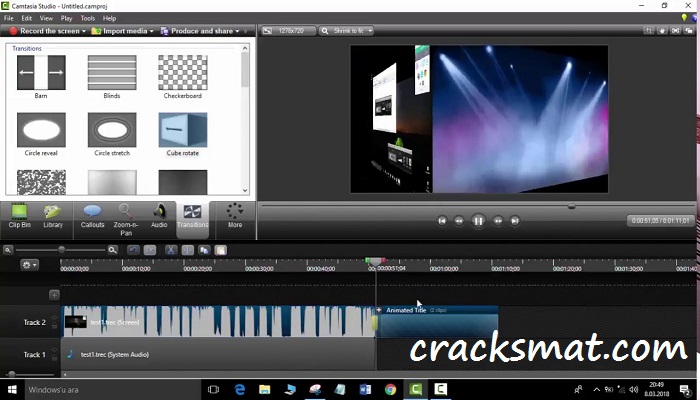Open the Callouts tab
The height and width of the screenshot is (400, 700).
(x=92, y=217)
